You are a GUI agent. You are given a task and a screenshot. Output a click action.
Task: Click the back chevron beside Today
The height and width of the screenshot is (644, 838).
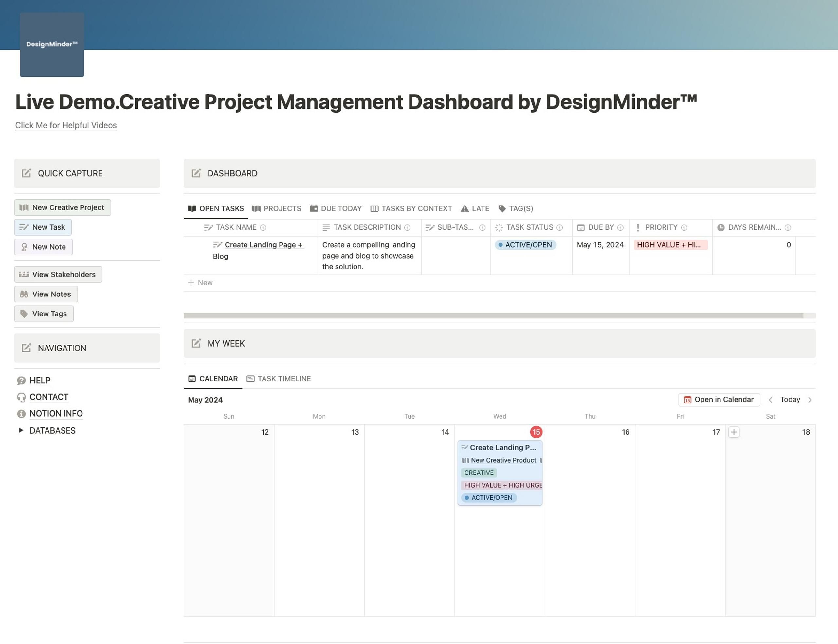771,400
